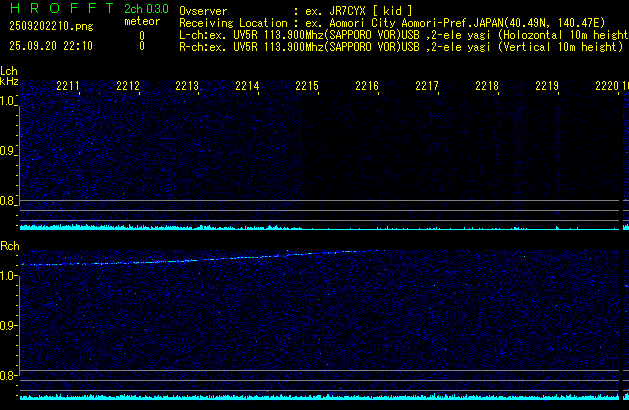This screenshot has width=629, height=410.
Task: Click the Lch channel label
Action: [x=9, y=71]
